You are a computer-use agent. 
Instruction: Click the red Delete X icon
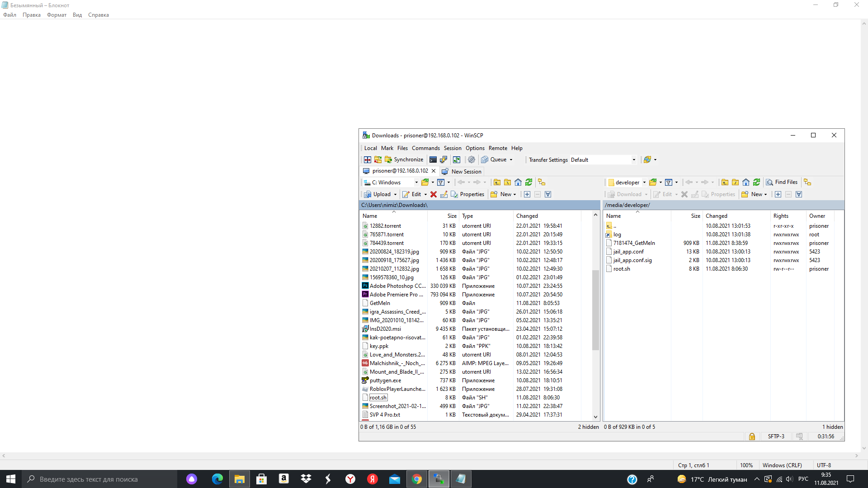coord(433,194)
